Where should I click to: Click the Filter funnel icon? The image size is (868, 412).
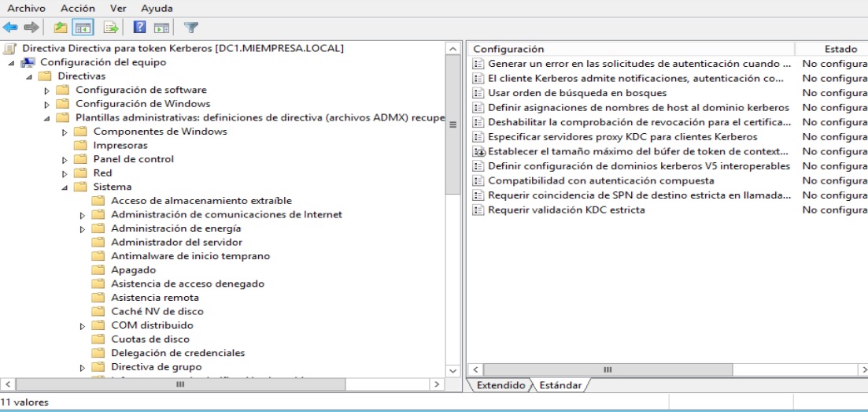tap(190, 28)
